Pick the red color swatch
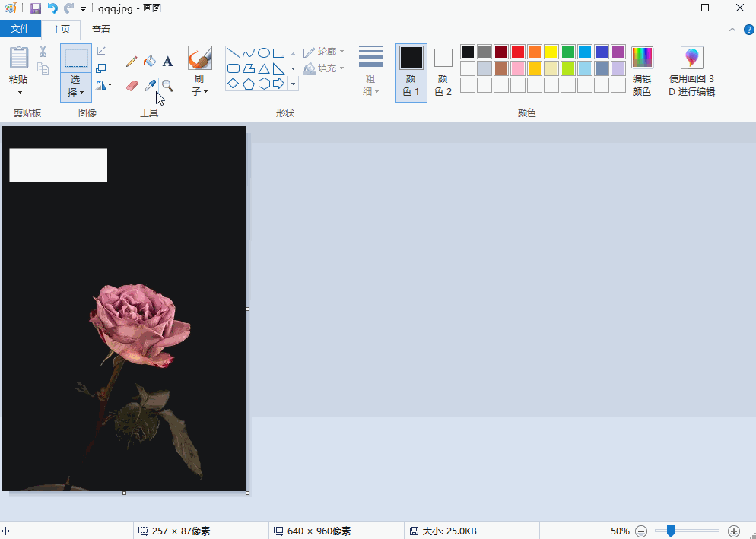 [518, 52]
